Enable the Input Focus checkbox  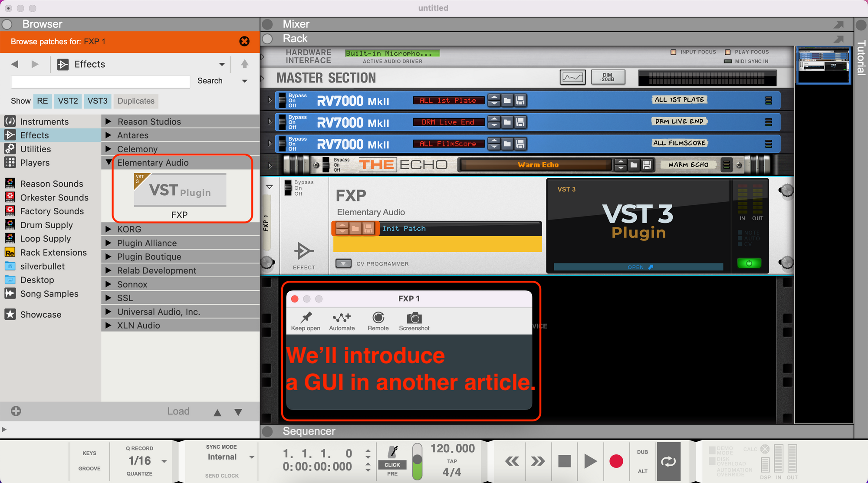(674, 52)
